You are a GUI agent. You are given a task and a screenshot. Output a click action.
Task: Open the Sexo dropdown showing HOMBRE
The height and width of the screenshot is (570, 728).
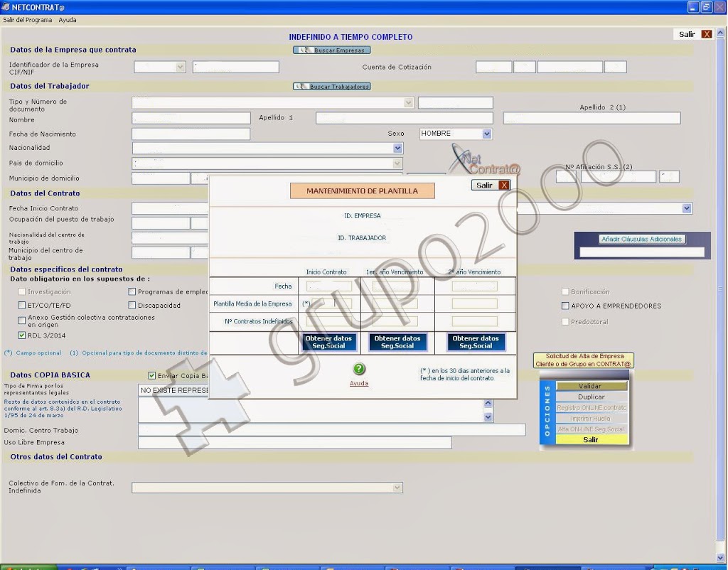tap(486, 134)
